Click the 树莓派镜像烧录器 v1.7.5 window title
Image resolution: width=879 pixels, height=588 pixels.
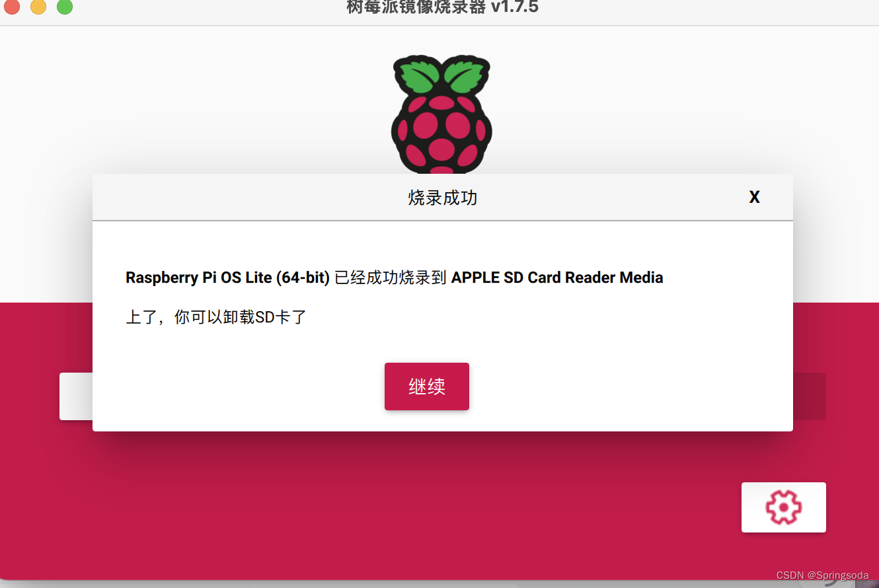[442, 7]
